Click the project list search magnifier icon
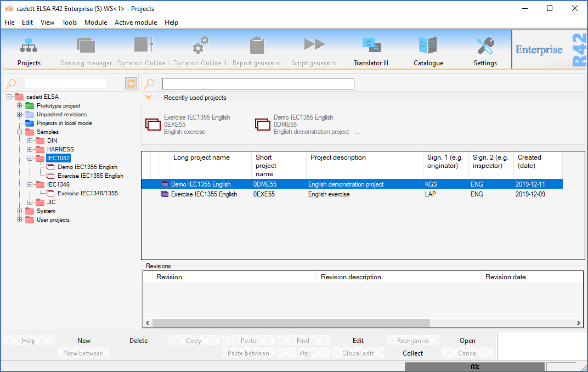588x372 pixels. click(x=149, y=83)
